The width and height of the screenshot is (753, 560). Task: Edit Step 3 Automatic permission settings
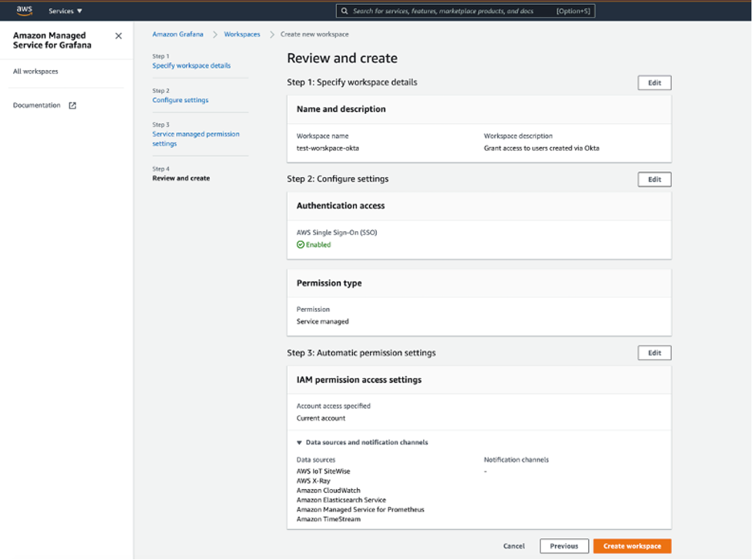(654, 352)
